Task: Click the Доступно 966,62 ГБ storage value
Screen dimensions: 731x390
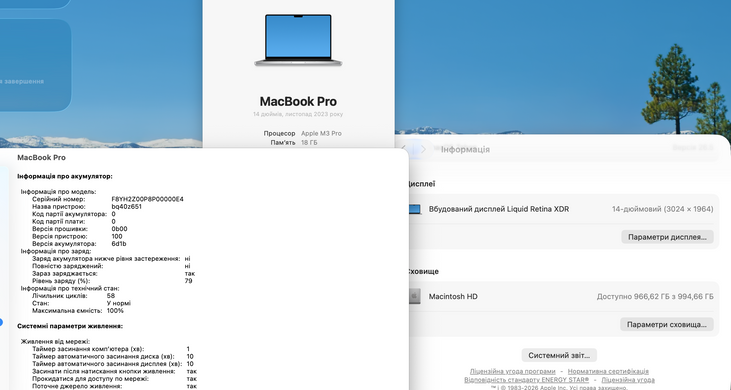Action: (x=655, y=296)
